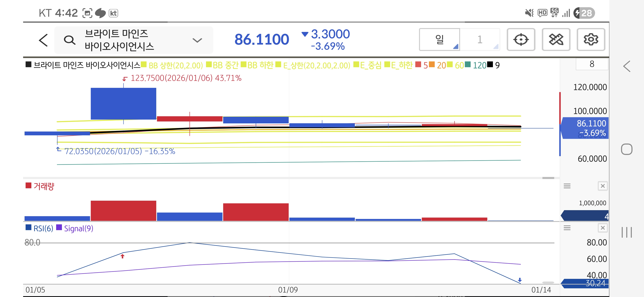
Task: Tap the magnifier search icon
Action: pyautogui.click(x=69, y=40)
